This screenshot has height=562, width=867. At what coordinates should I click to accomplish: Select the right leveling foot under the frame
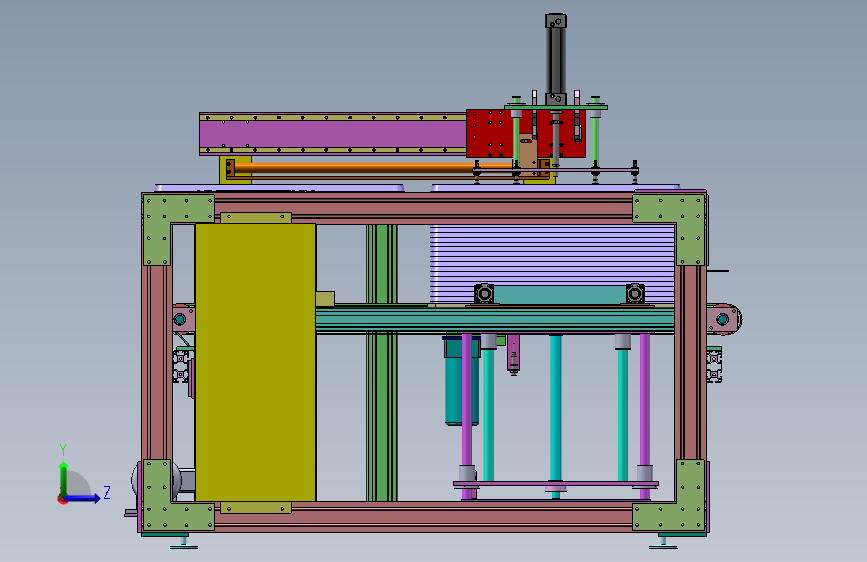(x=663, y=542)
